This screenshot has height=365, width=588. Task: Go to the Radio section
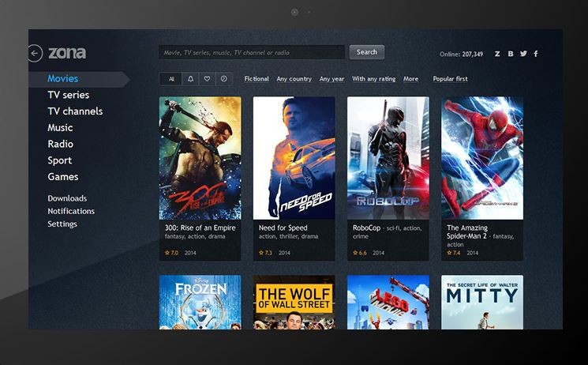click(60, 144)
